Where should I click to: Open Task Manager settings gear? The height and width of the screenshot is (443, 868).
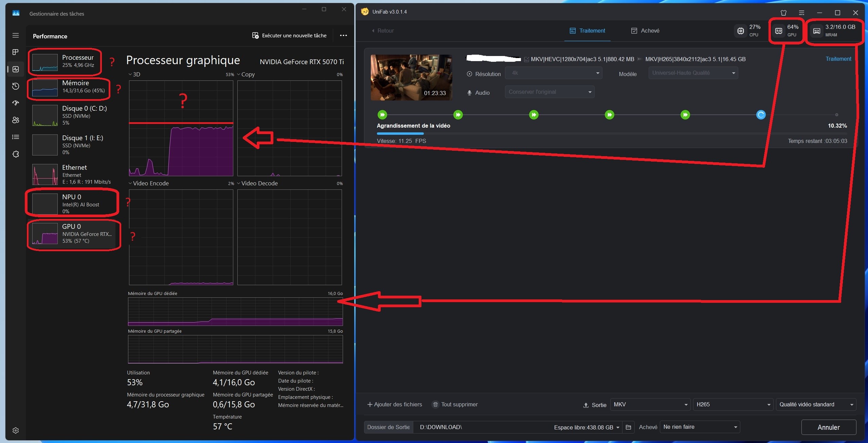16,430
